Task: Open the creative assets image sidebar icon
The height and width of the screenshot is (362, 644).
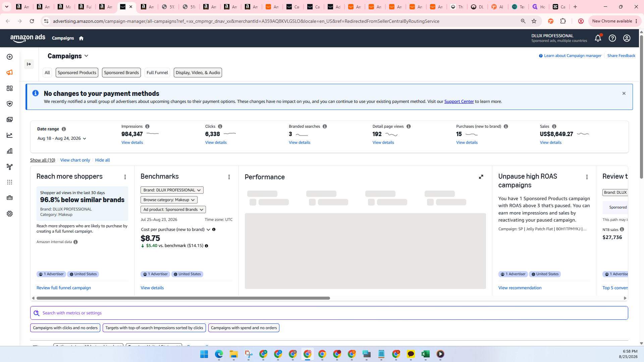Action: (10, 120)
